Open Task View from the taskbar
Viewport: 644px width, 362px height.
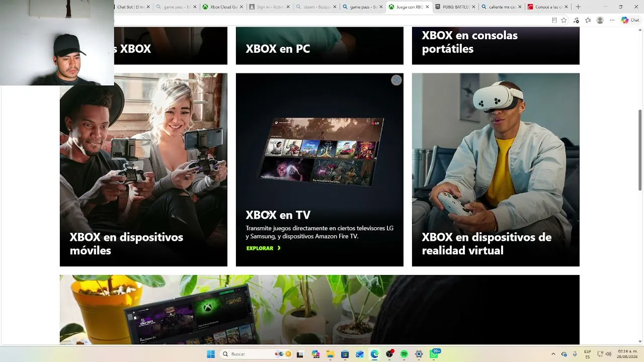(x=300, y=354)
